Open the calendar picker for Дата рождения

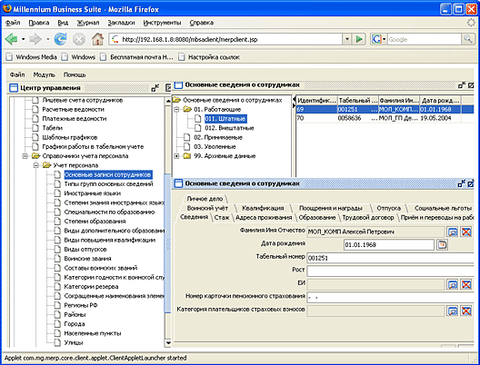[442, 245]
